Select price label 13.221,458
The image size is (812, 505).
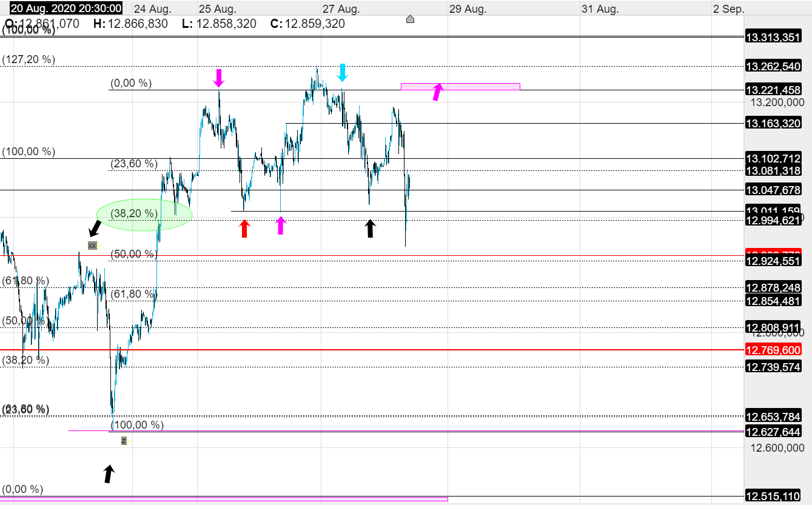773,90
